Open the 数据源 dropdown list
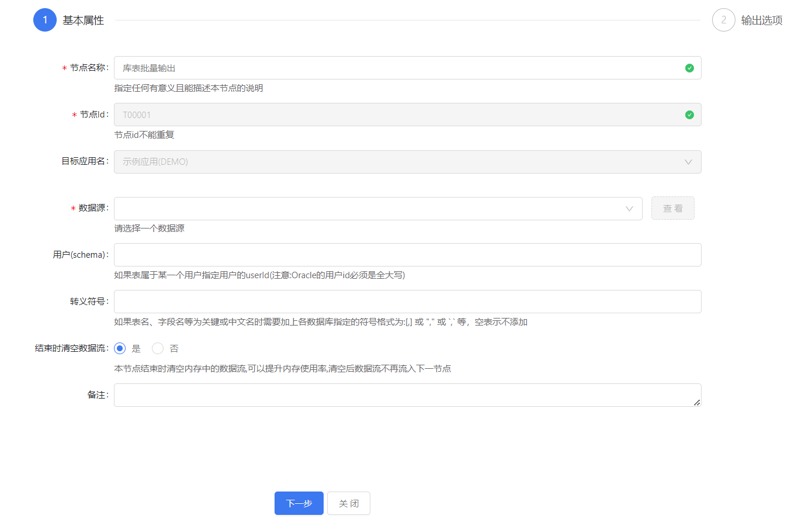The height and width of the screenshot is (526, 812). click(368, 209)
